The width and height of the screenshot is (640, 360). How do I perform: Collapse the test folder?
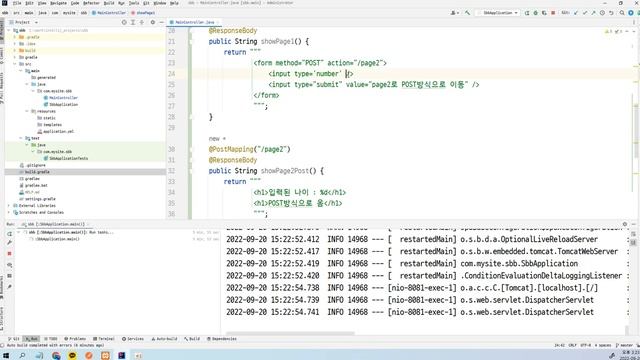21,138
